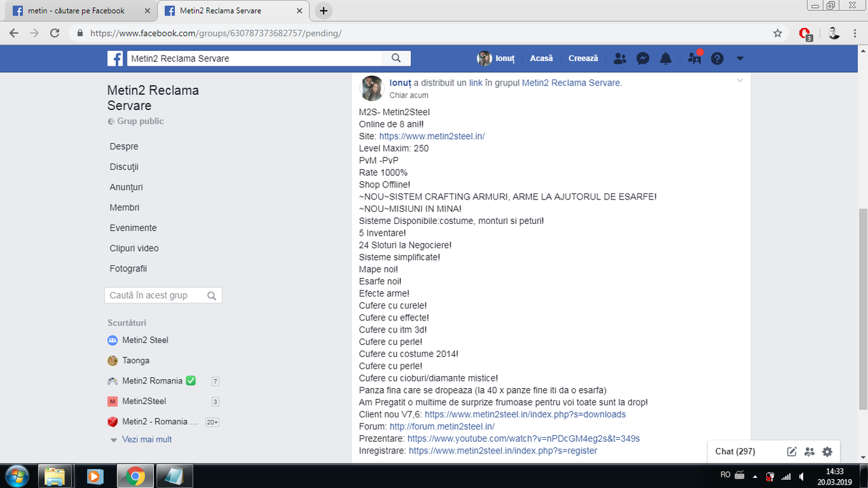Image resolution: width=868 pixels, height=488 pixels.
Task: Open registration link index.php?s=register
Action: pyautogui.click(x=503, y=451)
